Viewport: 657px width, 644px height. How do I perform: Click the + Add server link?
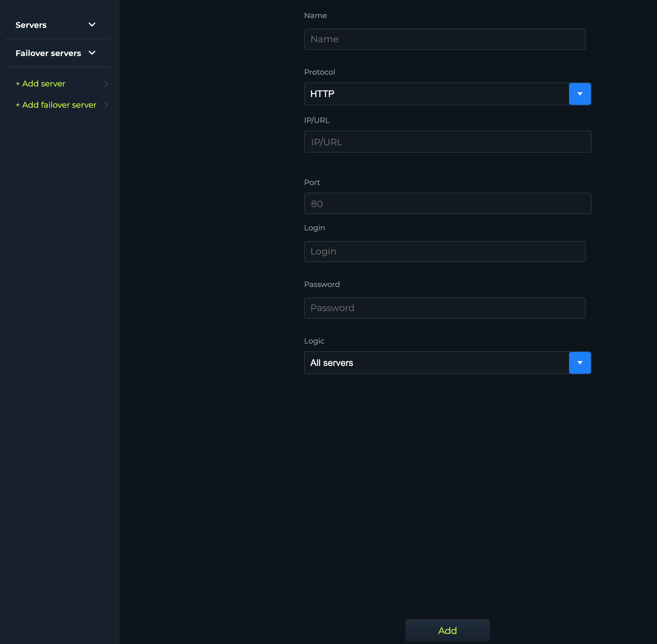(x=40, y=84)
